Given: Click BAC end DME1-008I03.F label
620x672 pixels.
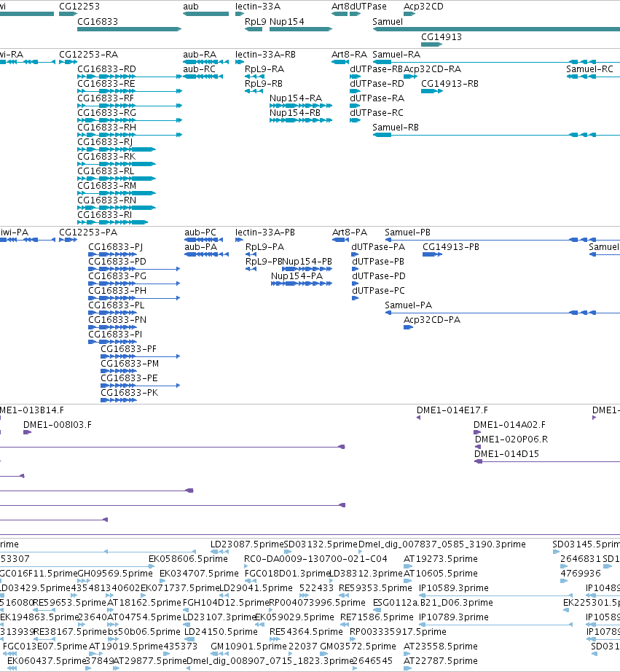Looking at the screenshot, I should [x=58, y=425].
